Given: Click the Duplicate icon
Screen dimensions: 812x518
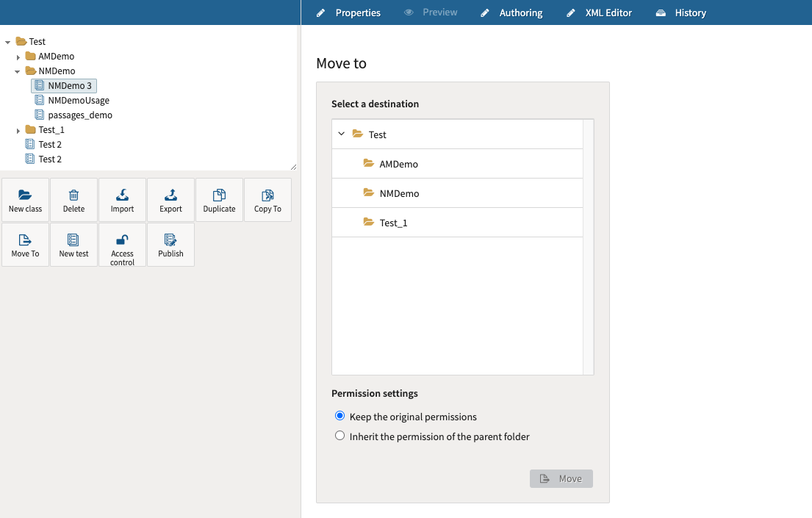Looking at the screenshot, I should click(x=219, y=199).
